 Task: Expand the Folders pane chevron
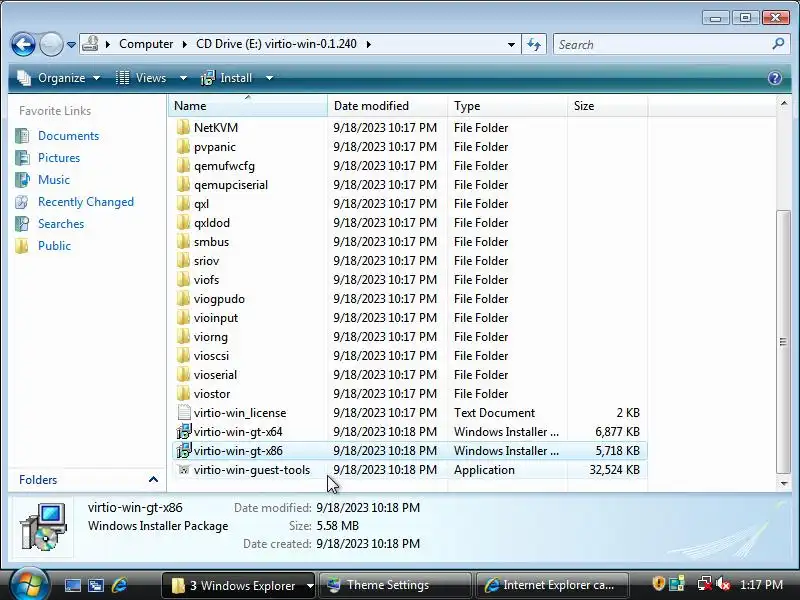[153, 479]
